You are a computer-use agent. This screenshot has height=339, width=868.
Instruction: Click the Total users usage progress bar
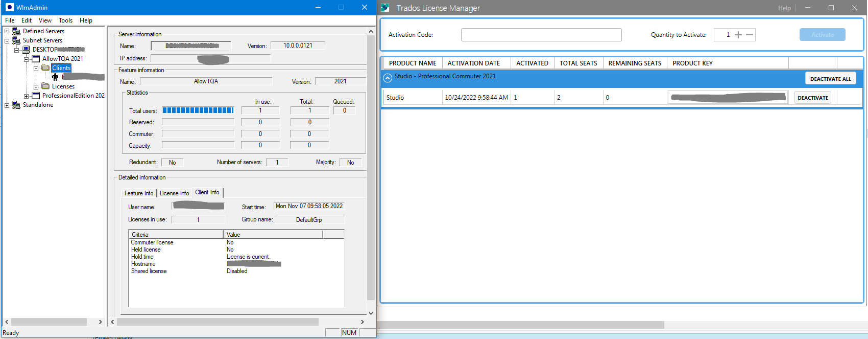[198, 110]
